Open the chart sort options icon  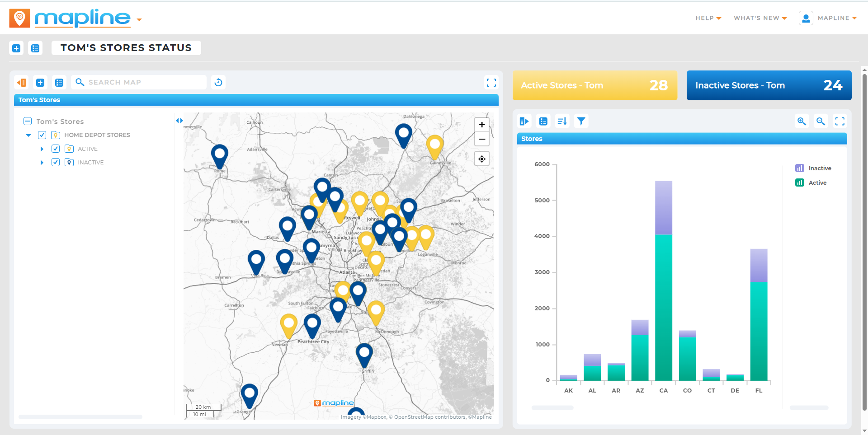[562, 121]
